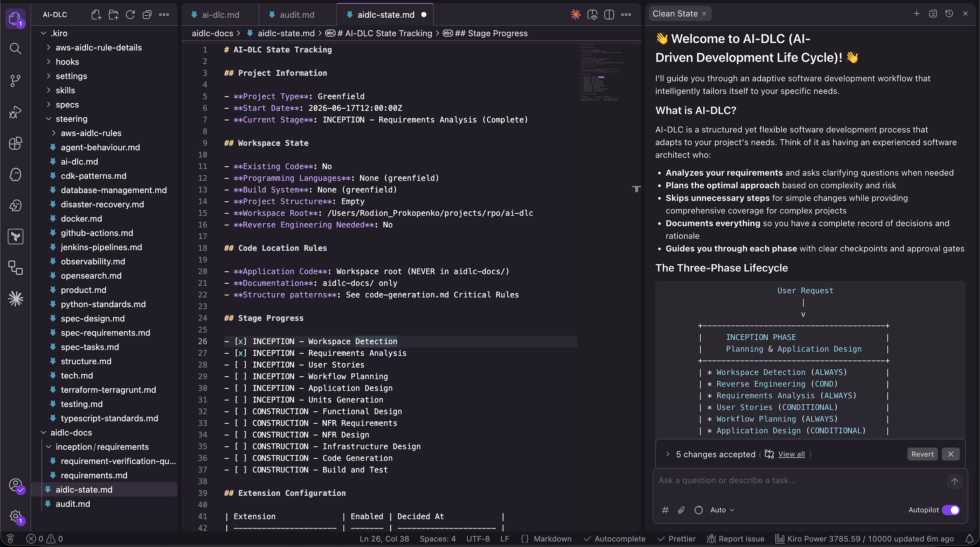Split the editor to the right
980x547 pixels.
click(609, 15)
